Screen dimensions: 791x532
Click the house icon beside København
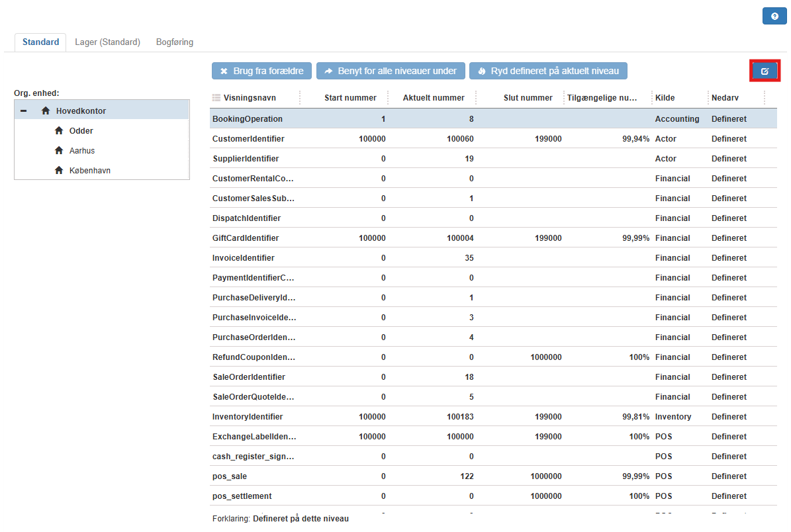pyautogui.click(x=59, y=171)
